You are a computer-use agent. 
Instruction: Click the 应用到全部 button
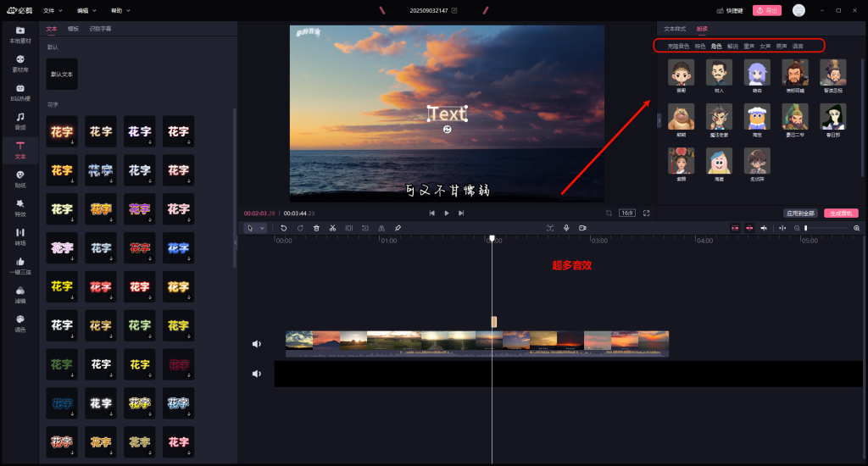(799, 213)
